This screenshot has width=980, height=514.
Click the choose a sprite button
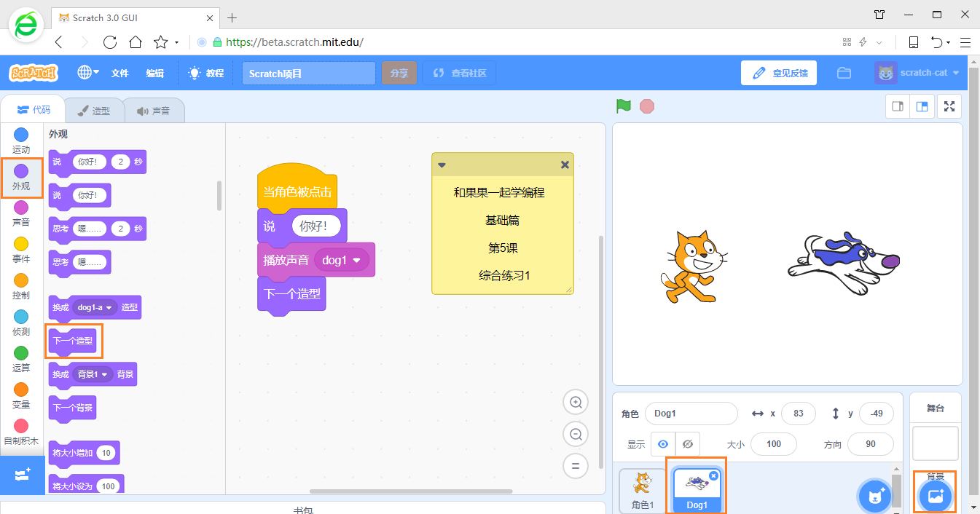click(875, 497)
